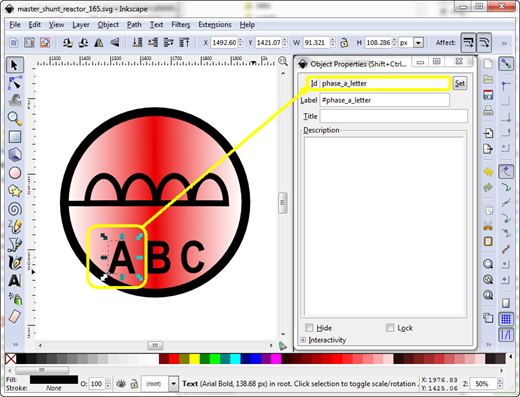Toggle Affect stroke width scaling button
This screenshot has width=520, height=397.
click(x=468, y=43)
